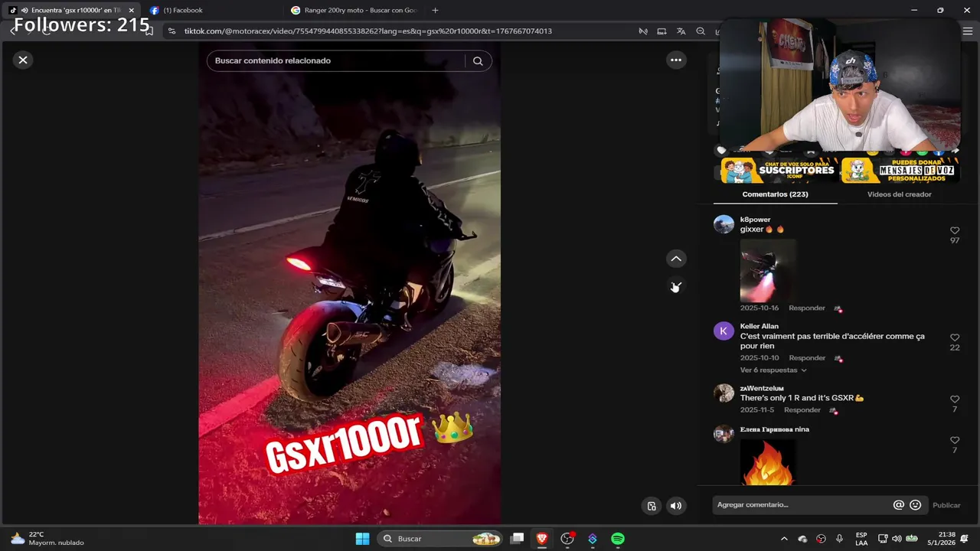The image size is (980, 551).
Task: Open Keller Allan's purple K avatar
Action: (724, 331)
